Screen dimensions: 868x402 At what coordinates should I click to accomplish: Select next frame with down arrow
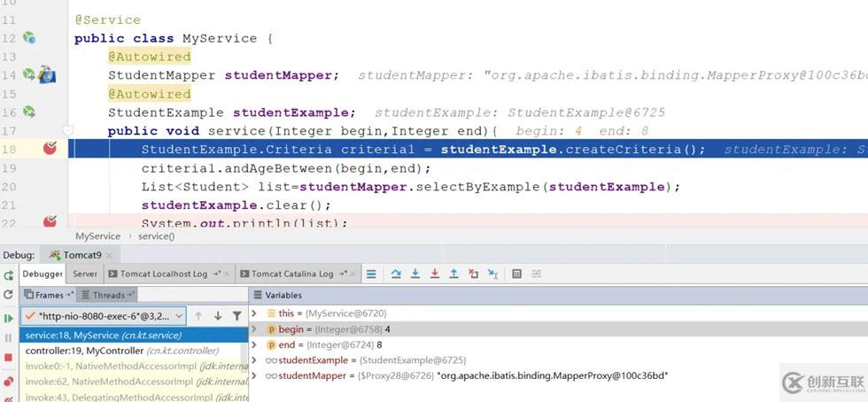[x=218, y=315]
